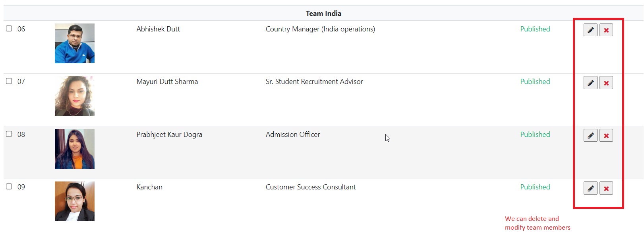Click Mayuri Dutt Sharma's photo thumbnail
Screen dimensions: 644x232
pos(75,96)
